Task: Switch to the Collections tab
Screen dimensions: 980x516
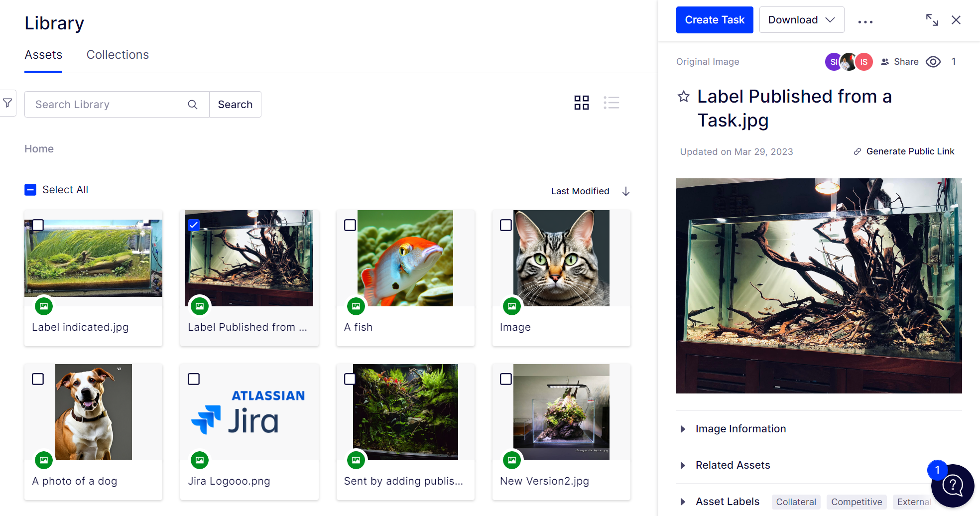Action: pyautogui.click(x=118, y=55)
